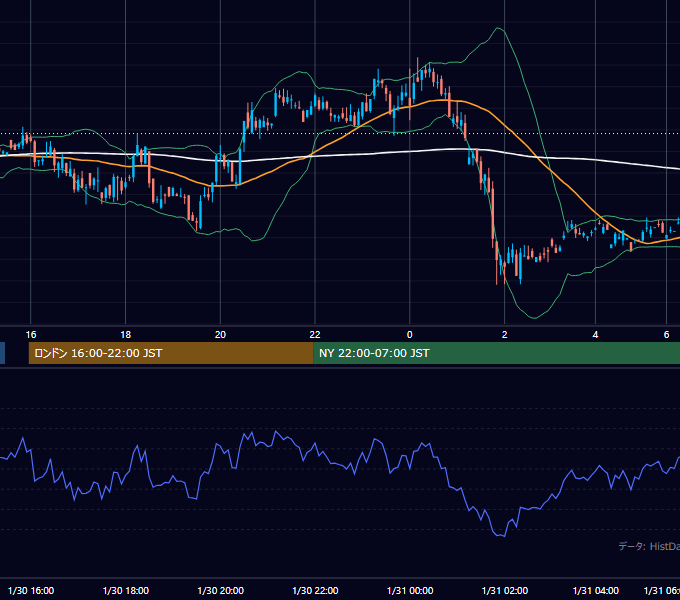Click hour label 0 below the candlestick chart
This screenshot has height=600, width=680.
point(409,335)
